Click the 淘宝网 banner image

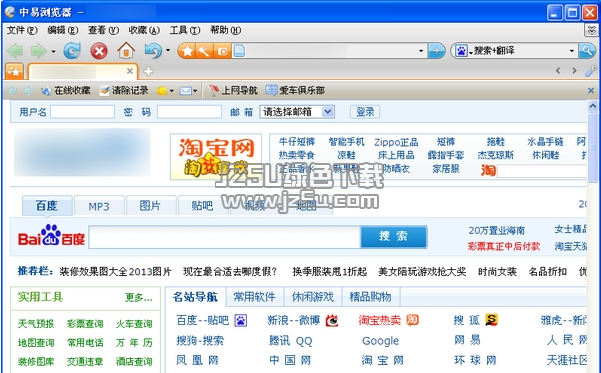click(216, 156)
